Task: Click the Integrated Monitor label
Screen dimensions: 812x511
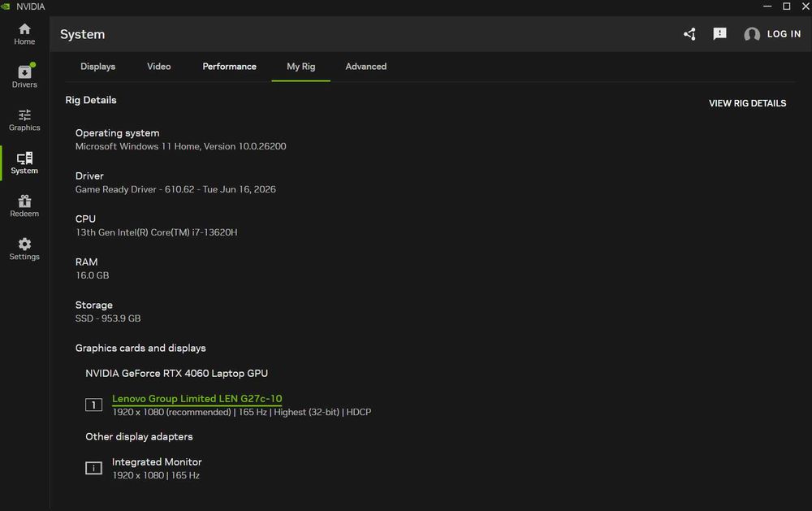Action: [157, 461]
